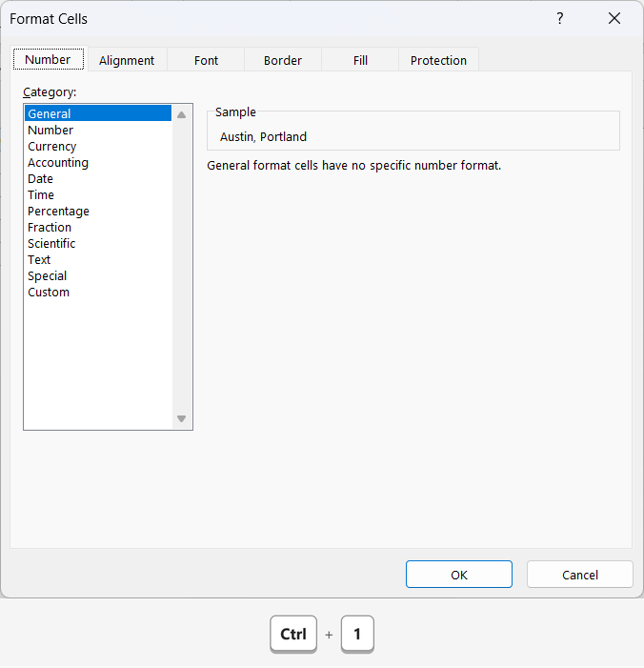Viewport: 644px width, 668px height.
Task: Dismiss the dialog with Cancel
Action: [579, 575]
